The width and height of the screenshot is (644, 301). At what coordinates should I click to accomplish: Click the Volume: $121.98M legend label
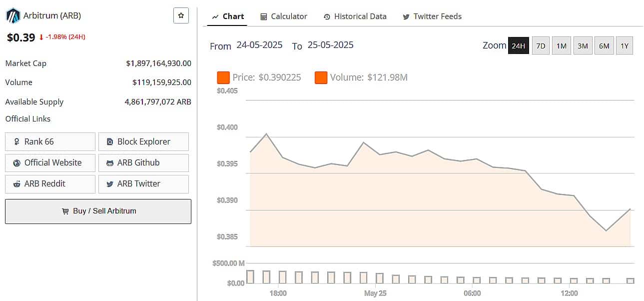tap(369, 77)
